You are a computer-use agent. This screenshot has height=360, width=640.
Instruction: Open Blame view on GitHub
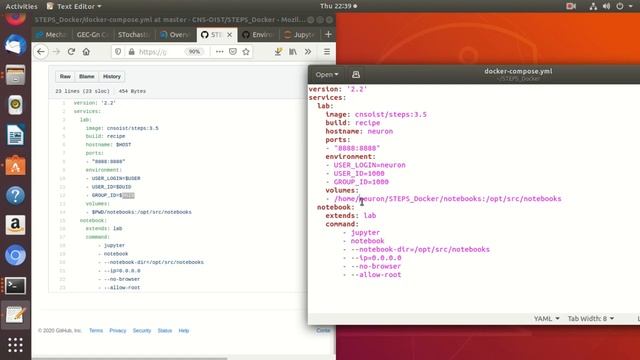coord(87,76)
